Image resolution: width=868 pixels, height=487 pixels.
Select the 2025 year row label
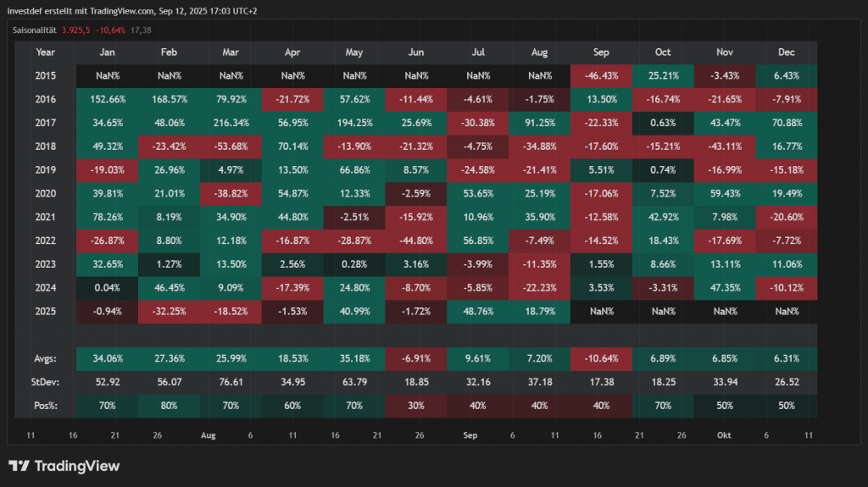[46, 311]
